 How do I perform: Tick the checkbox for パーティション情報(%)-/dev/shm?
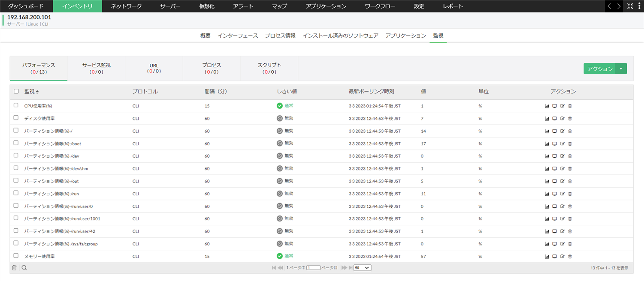(x=16, y=168)
